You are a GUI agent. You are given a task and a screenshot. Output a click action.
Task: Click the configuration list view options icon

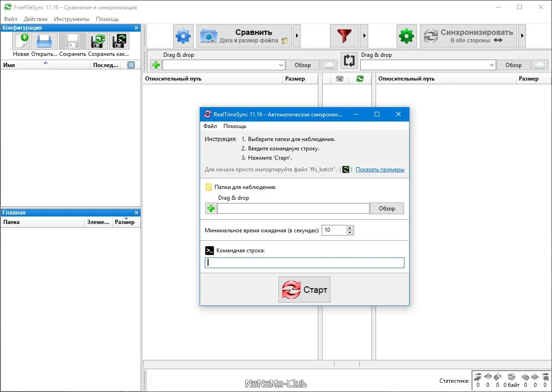tap(131, 65)
